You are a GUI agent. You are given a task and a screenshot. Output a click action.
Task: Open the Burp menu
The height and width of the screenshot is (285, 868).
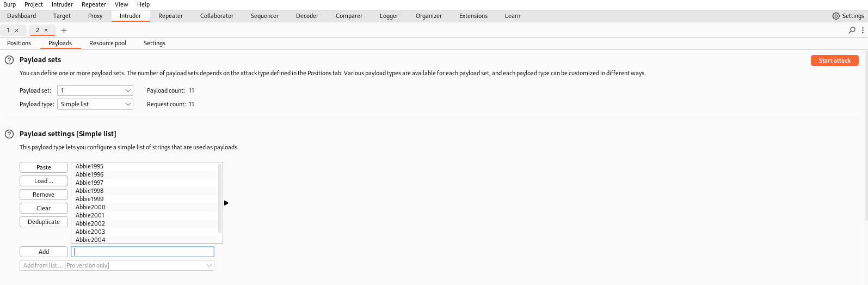click(x=10, y=4)
